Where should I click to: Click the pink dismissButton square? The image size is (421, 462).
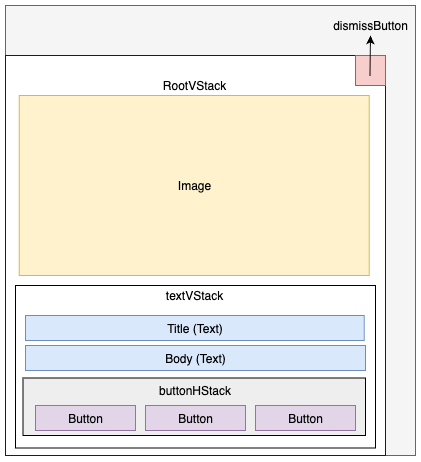click(x=370, y=71)
